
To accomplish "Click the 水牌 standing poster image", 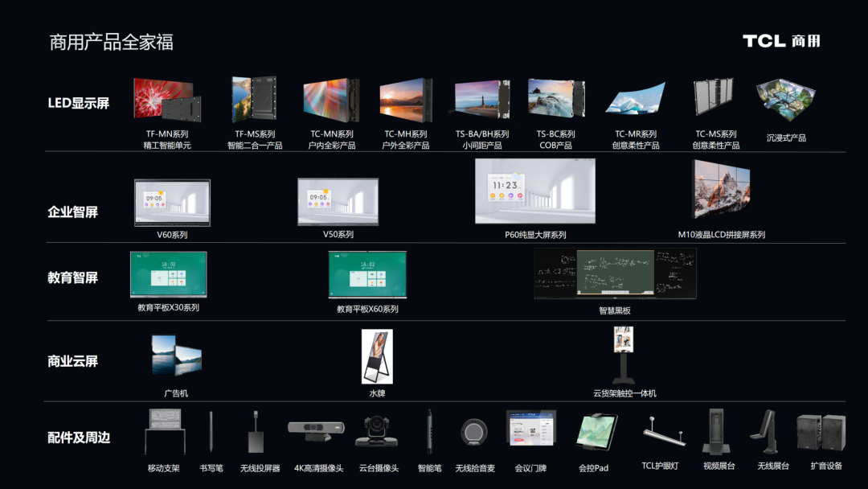I will (377, 356).
